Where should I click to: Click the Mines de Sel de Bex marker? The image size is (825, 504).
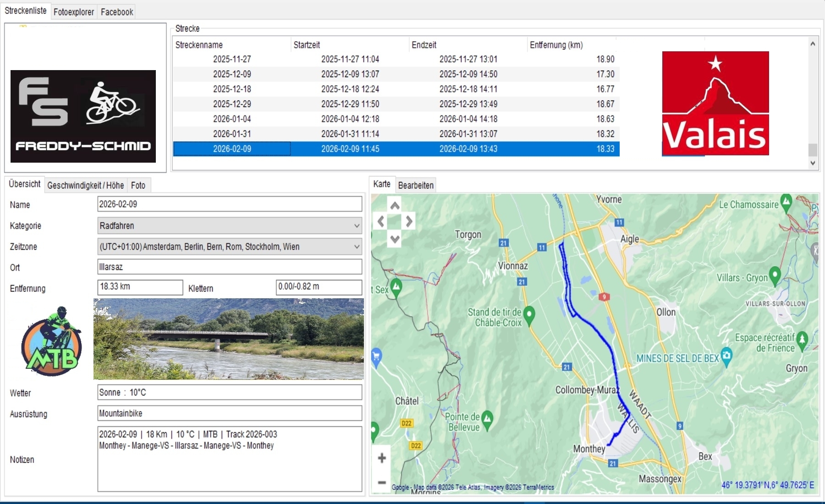726,356
